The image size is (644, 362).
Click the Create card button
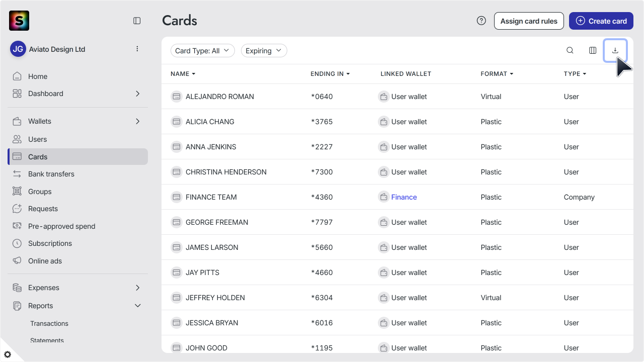click(601, 21)
